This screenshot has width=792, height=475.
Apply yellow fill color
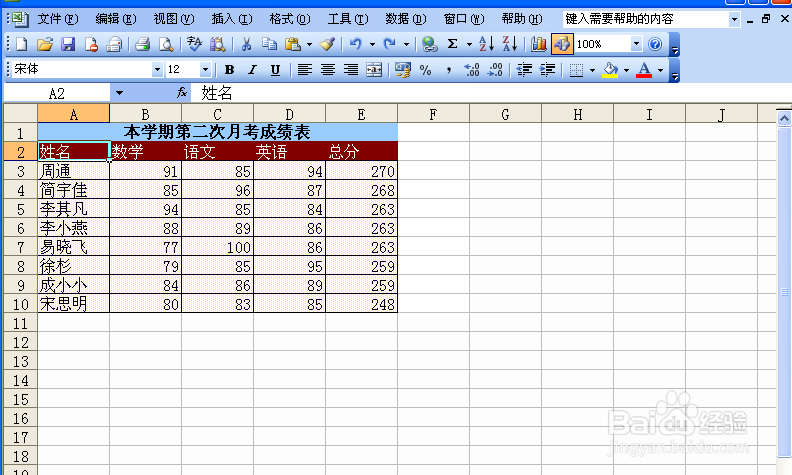(610, 70)
